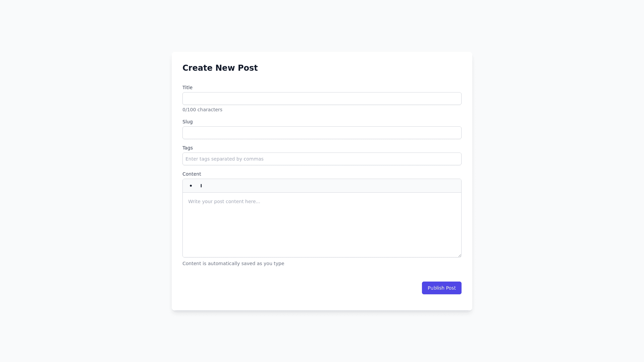Click the Tags field label
This screenshot has height=362, width=644.
pyautogui.click(x=187, y=148)
